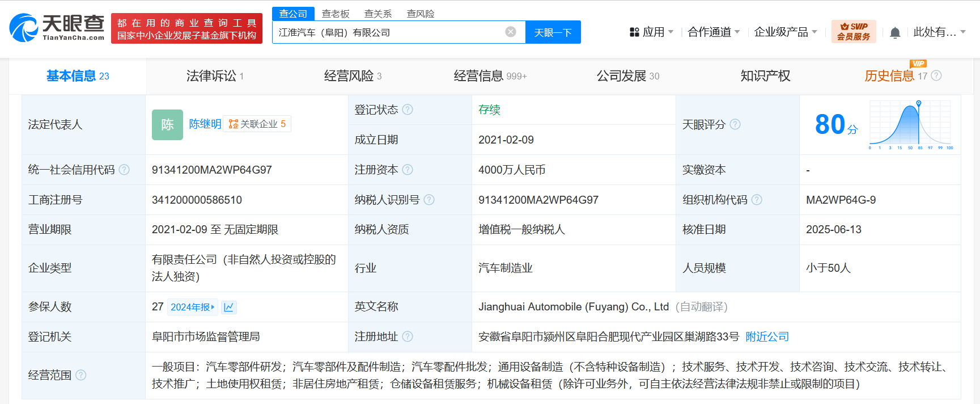Select the 查关系 search tab
980x404 pixels.
[x=378, y=14]
